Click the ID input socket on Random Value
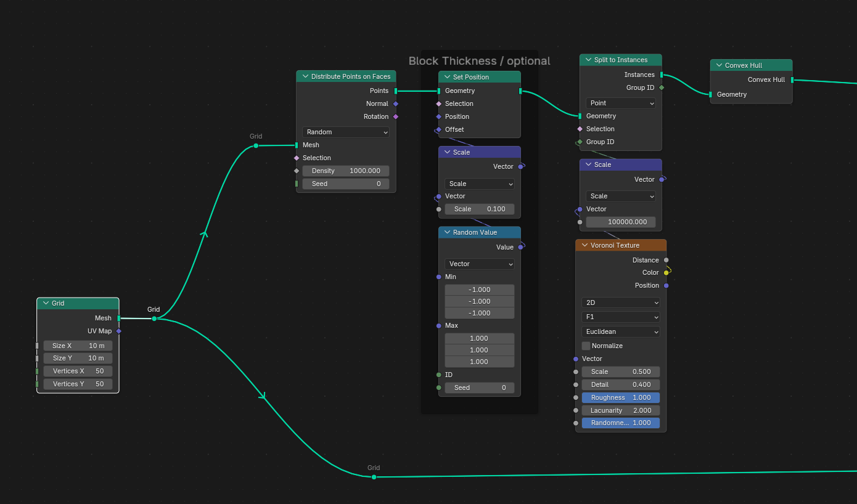 439,375
